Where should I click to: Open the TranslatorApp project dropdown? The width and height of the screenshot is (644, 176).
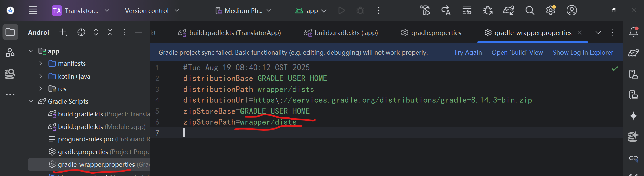click(81, 11)
